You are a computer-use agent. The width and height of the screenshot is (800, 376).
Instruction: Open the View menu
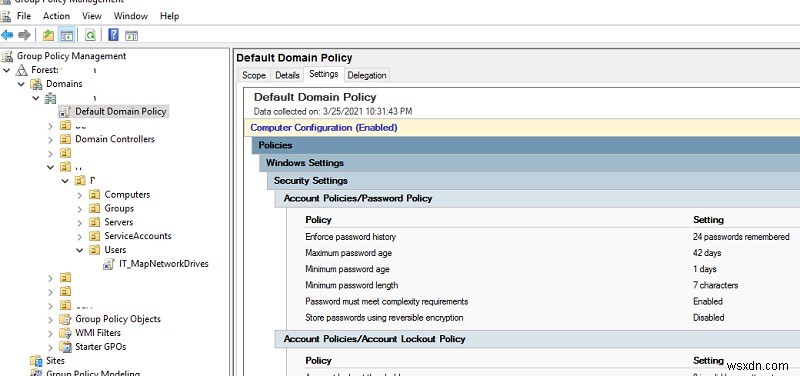[92, 16]
